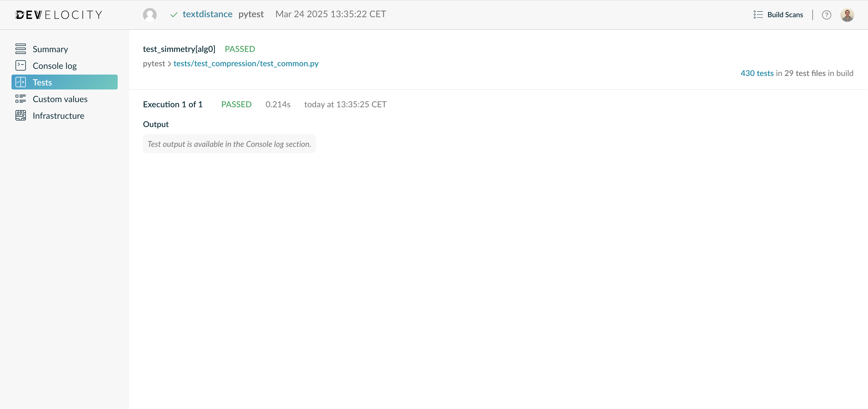
Task: Click the Tests section icon in sidebar
Action: coord(21,82)
